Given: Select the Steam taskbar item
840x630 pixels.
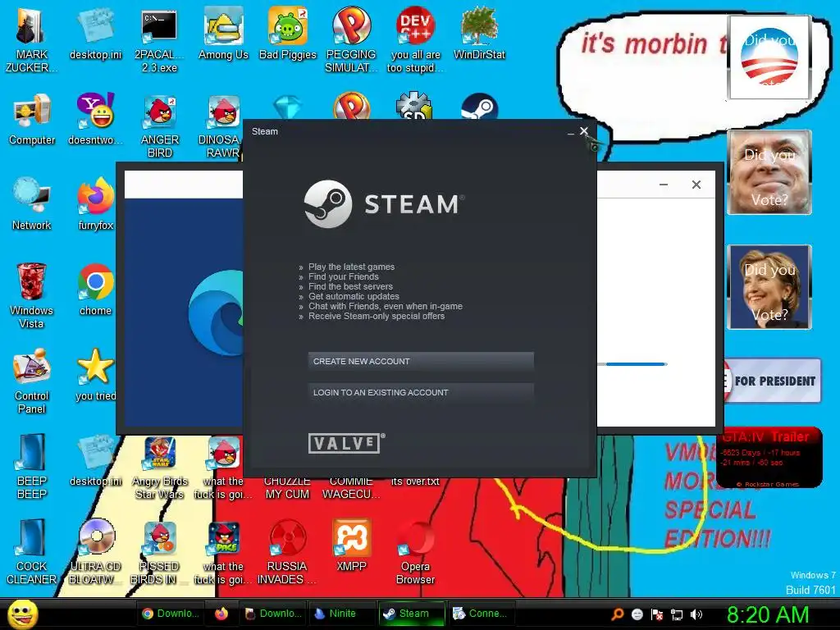Looking at the screenshot, I should 412,614.
